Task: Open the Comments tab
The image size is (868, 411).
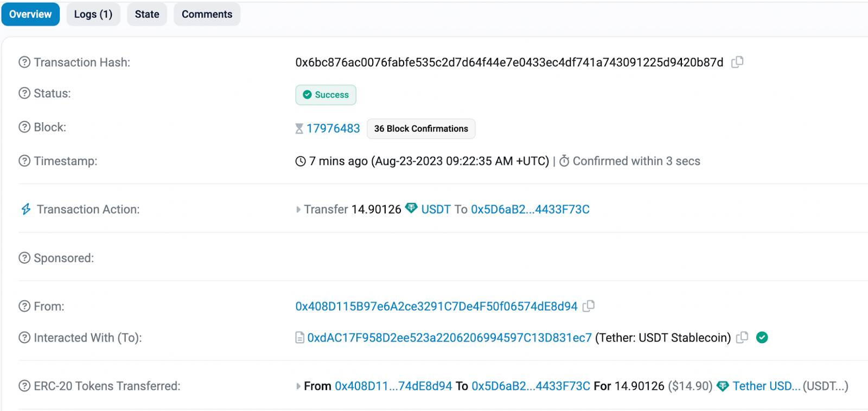Action: pyautogui.click(x=207, y=14)
